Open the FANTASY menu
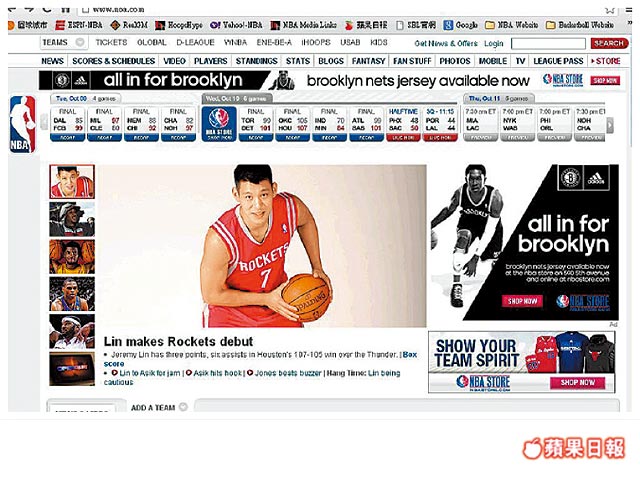Screen dimensions: 640x480 tap(369, 61)
